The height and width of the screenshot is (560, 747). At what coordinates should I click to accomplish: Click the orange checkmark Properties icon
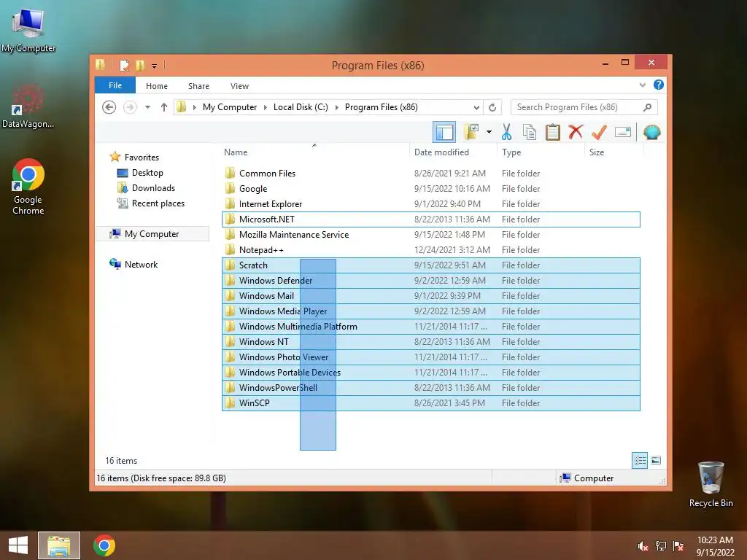tap(600, 132)
